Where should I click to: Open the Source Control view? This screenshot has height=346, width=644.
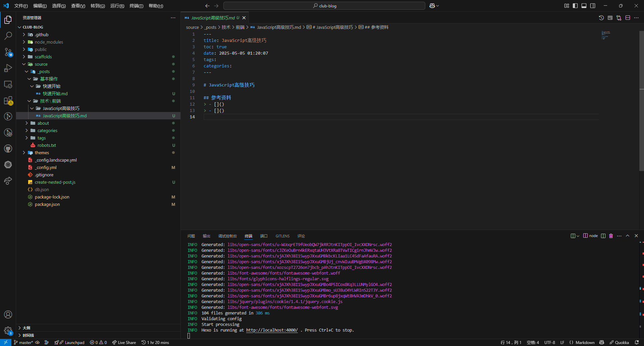pyautogui.click(x=8, y=52)
